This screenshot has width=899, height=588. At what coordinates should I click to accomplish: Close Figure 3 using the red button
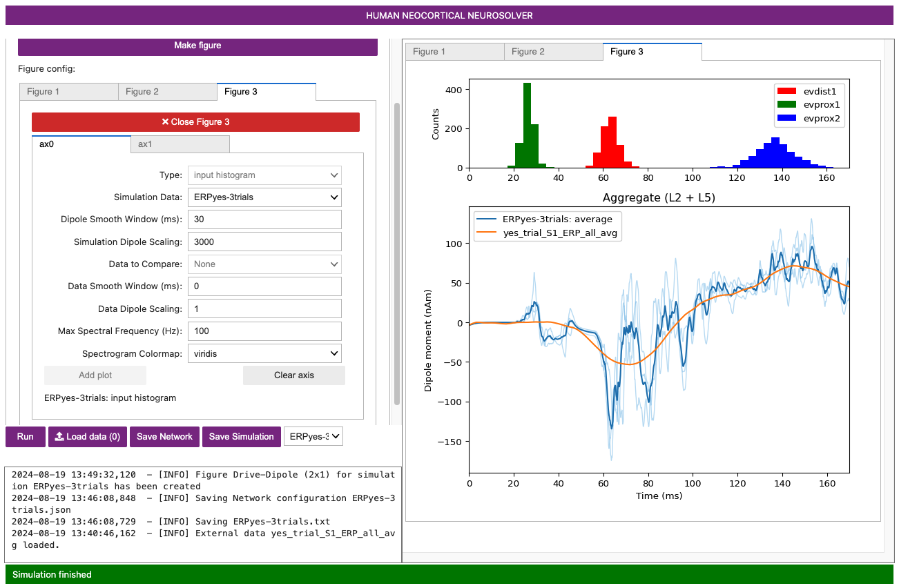point(195,122)
